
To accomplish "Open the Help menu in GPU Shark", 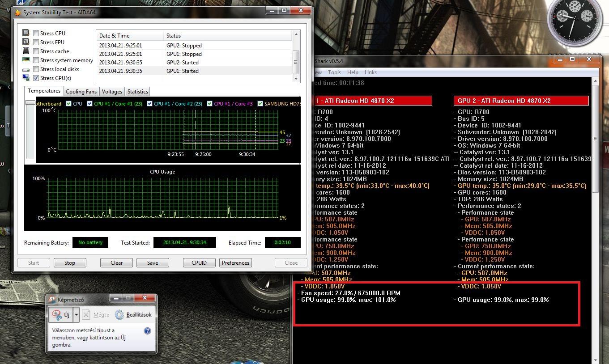I will pyautogui.click(x=353, y=72).
